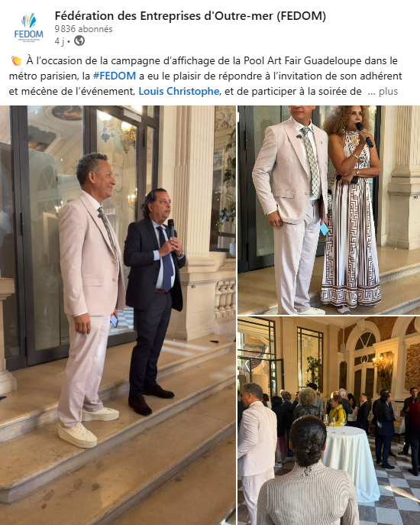Open the large photo of two men on steps

tap(118, 315)
